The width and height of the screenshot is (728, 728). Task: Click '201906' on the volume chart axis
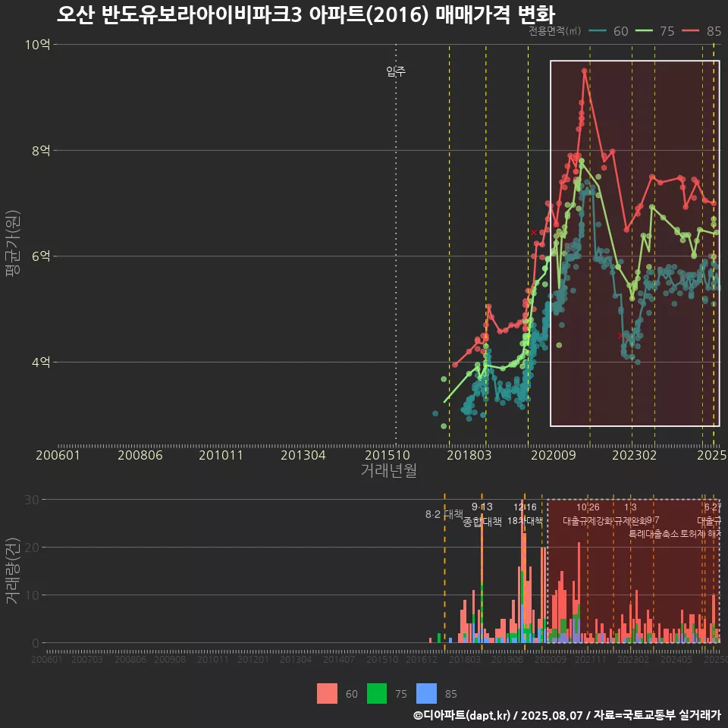coord(507,659)
